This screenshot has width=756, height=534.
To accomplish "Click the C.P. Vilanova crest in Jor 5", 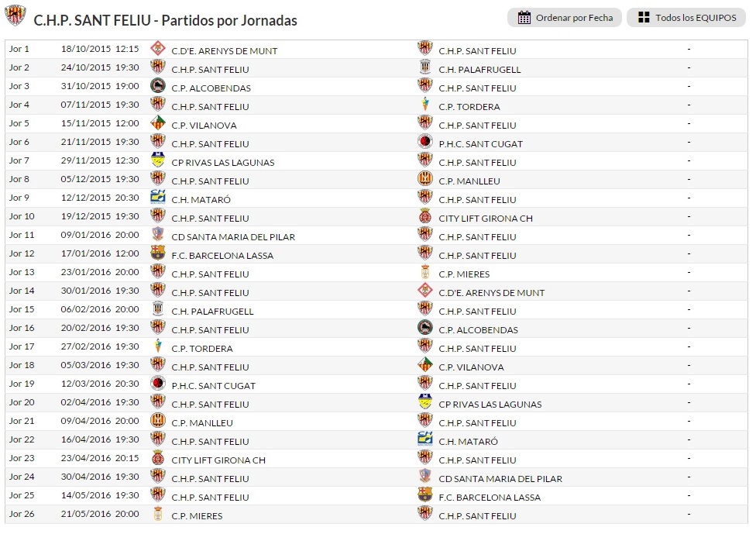I will pyautogui.click(x=158, y=122).
